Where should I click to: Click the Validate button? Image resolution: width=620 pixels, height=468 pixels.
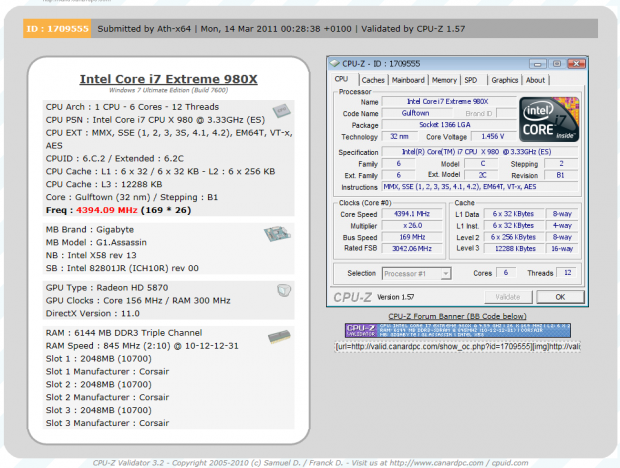point(508,297)
